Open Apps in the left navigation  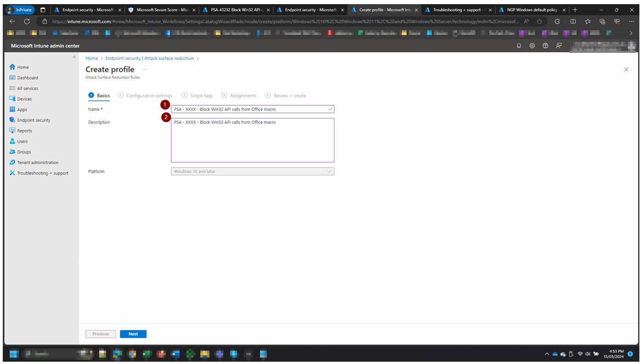point(18,109)
